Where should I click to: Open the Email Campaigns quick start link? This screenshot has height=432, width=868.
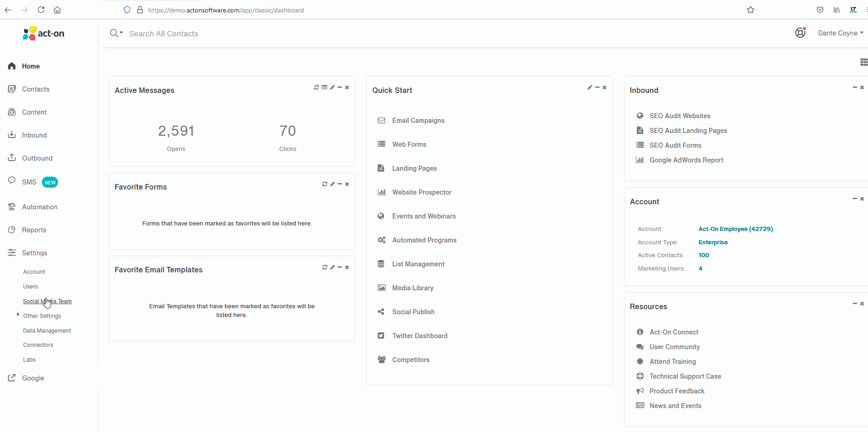click(x=418, y=121)
